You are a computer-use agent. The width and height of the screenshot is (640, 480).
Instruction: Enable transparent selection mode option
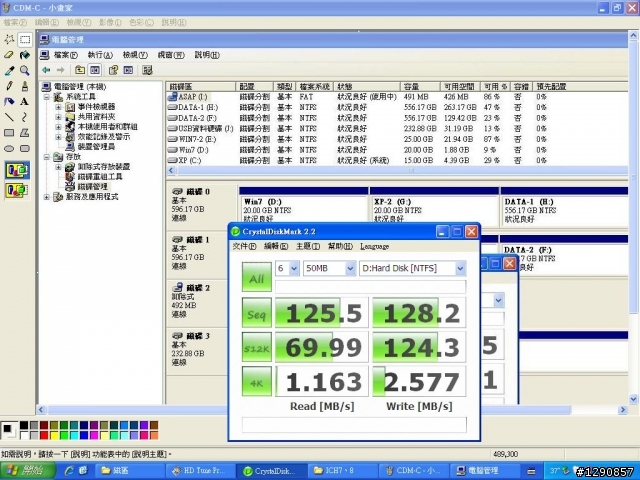[x=17, y=190]
